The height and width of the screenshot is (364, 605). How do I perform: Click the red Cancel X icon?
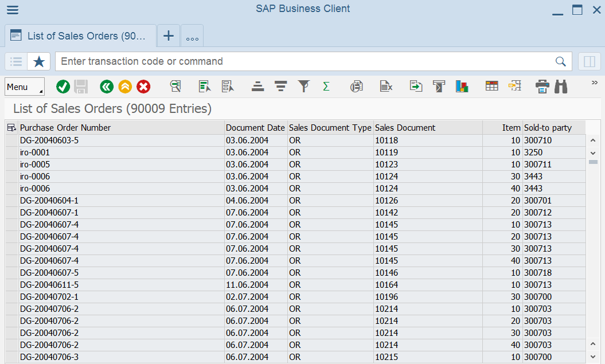click(143, 87)
